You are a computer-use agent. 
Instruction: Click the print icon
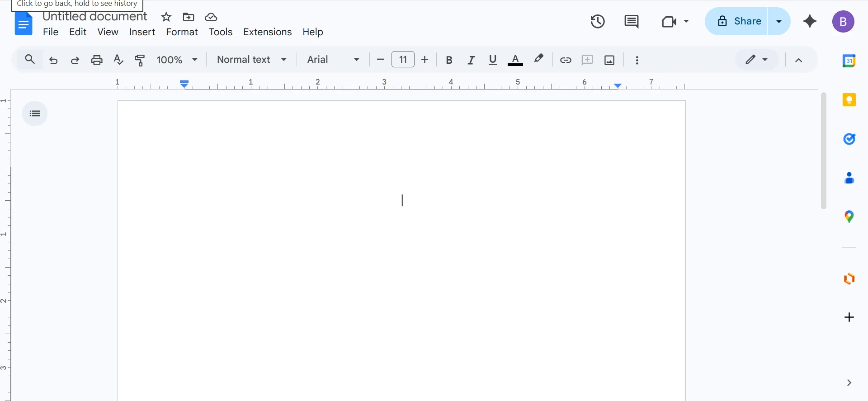point(97,60)
